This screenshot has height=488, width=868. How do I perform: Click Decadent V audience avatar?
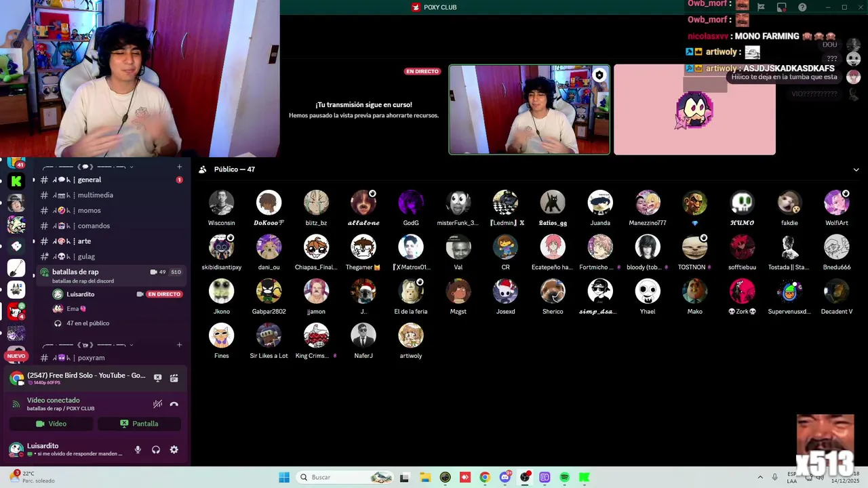pos(837,291)
